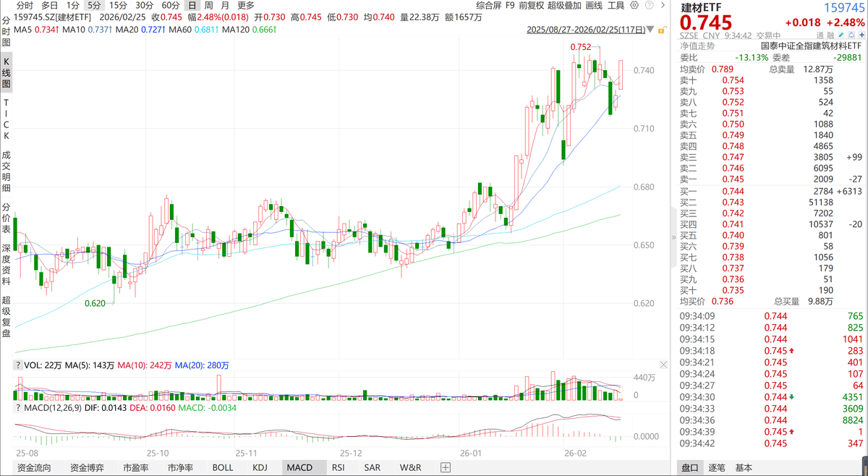Viewport: 868px width, 476px height.
Task: Click the right chevron in top toolbar
Action: coord(663,5)
